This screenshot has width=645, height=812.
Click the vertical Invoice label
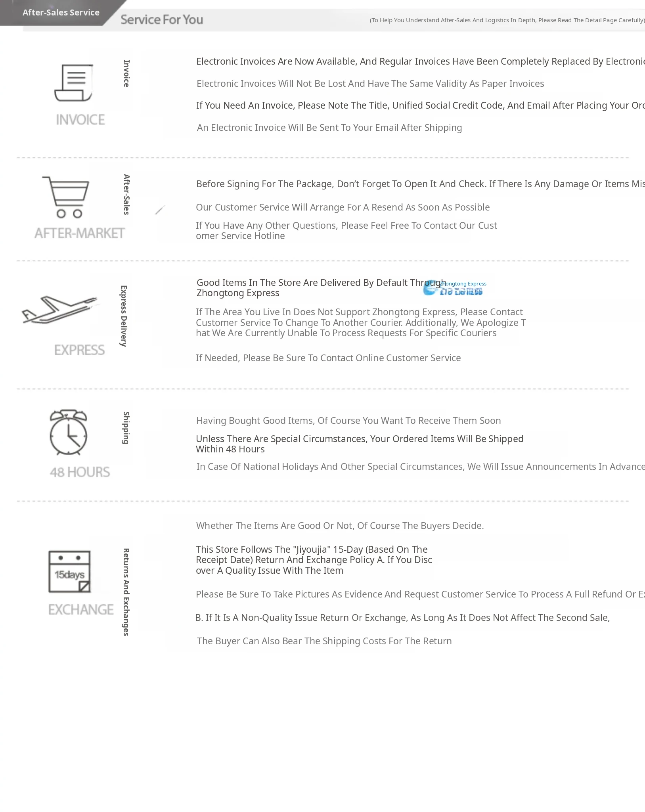126,73
